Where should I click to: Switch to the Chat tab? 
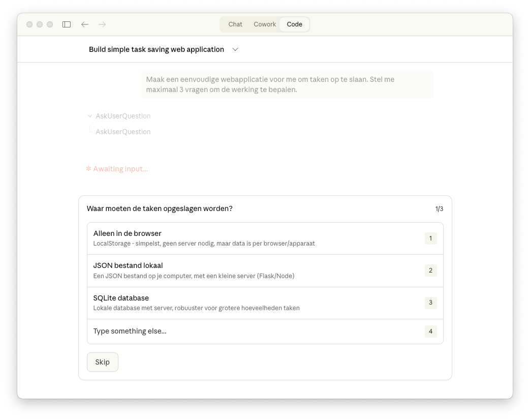(235, 24)
